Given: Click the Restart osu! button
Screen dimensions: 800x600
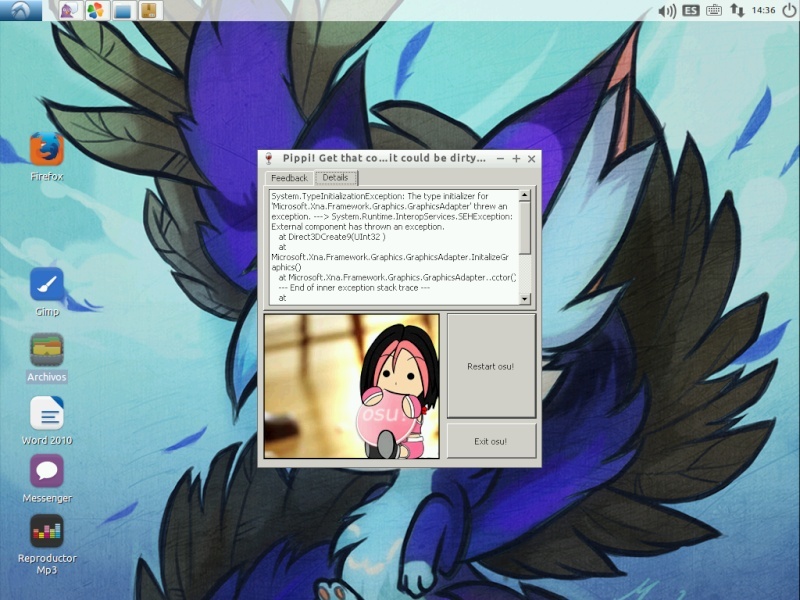Looking at the screenshot, I should (x=491, y=366).
